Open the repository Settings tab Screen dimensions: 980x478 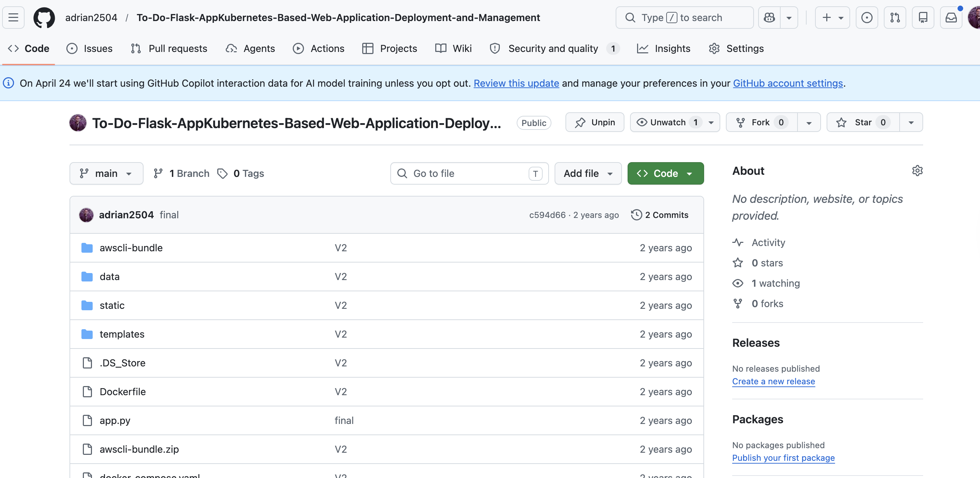pos(736,48)
